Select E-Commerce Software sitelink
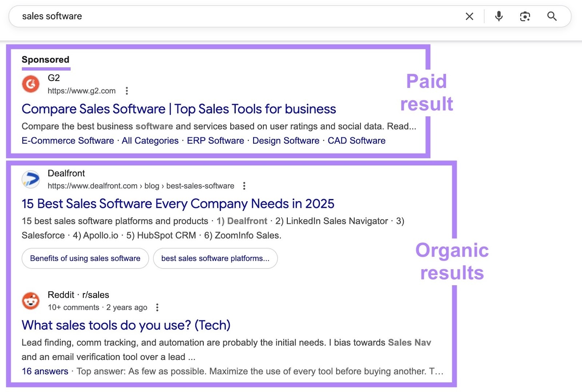This screenshot has height=392, width=582. 68,141
